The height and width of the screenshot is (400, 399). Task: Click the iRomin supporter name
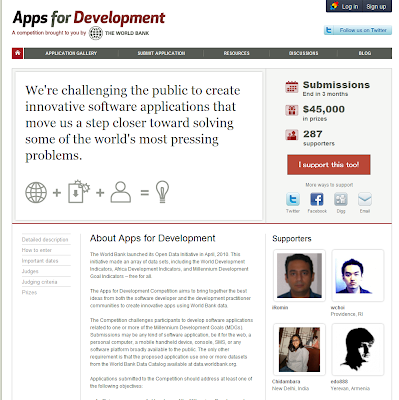coord(280,307)
